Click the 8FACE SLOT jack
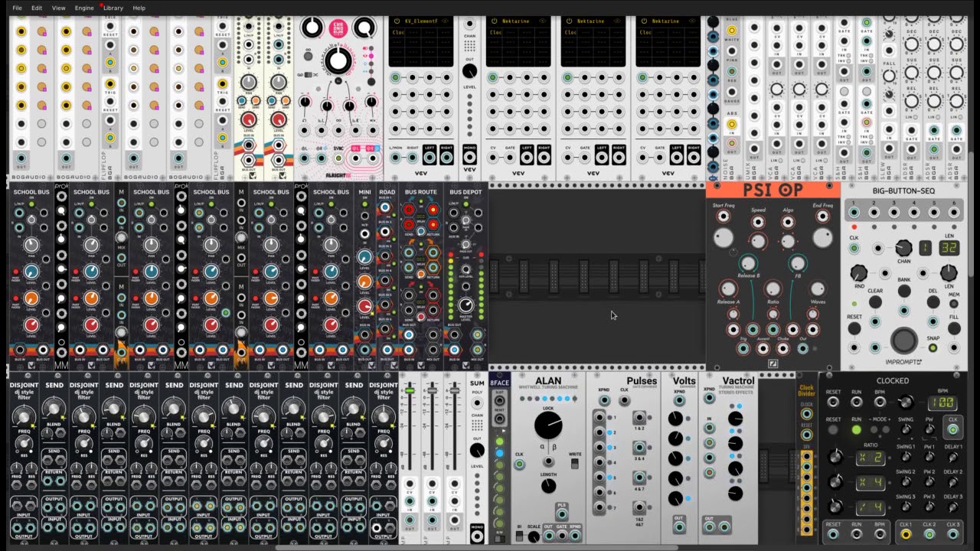 pyautogui.click(x=499, y=400)
